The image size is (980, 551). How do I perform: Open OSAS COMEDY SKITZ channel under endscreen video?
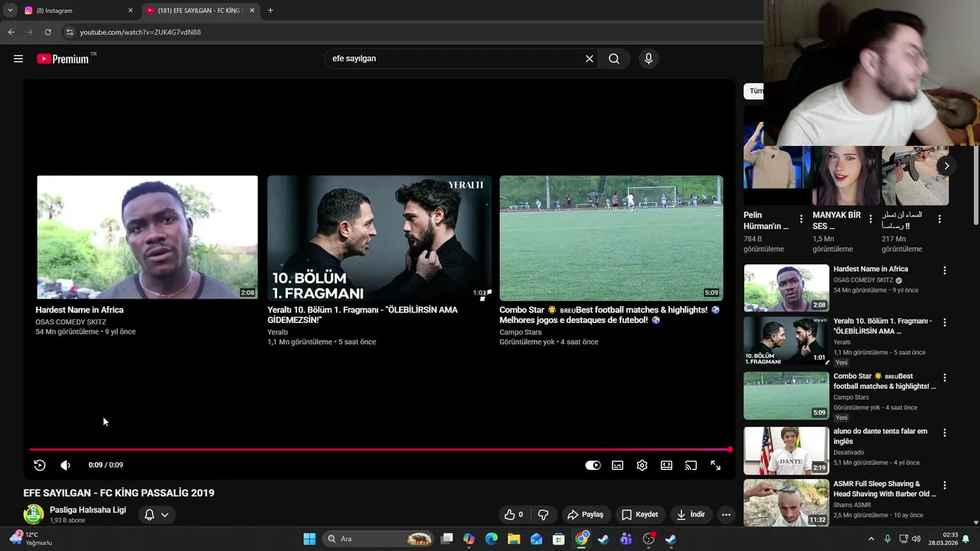click(x=70, y=322)
